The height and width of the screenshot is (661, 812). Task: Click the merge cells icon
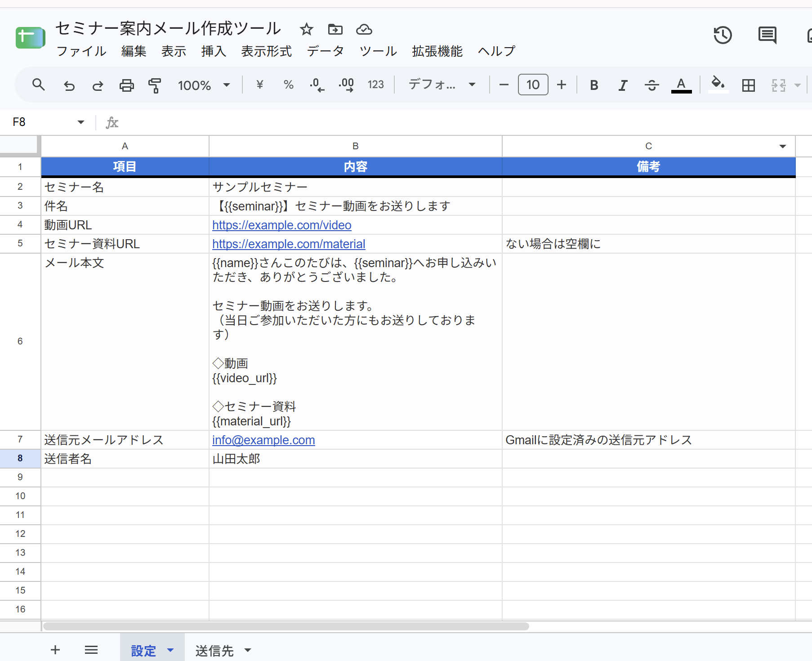[779, 85]
